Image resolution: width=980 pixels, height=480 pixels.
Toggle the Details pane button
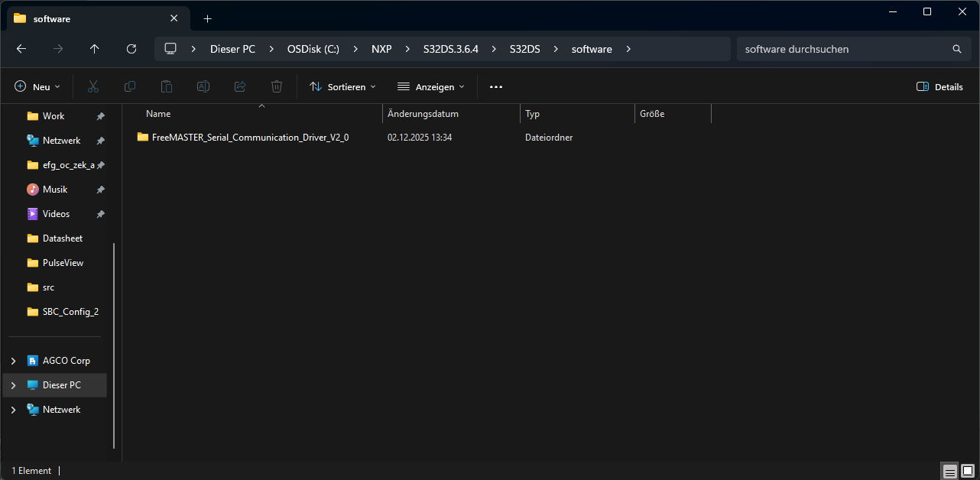939,86
